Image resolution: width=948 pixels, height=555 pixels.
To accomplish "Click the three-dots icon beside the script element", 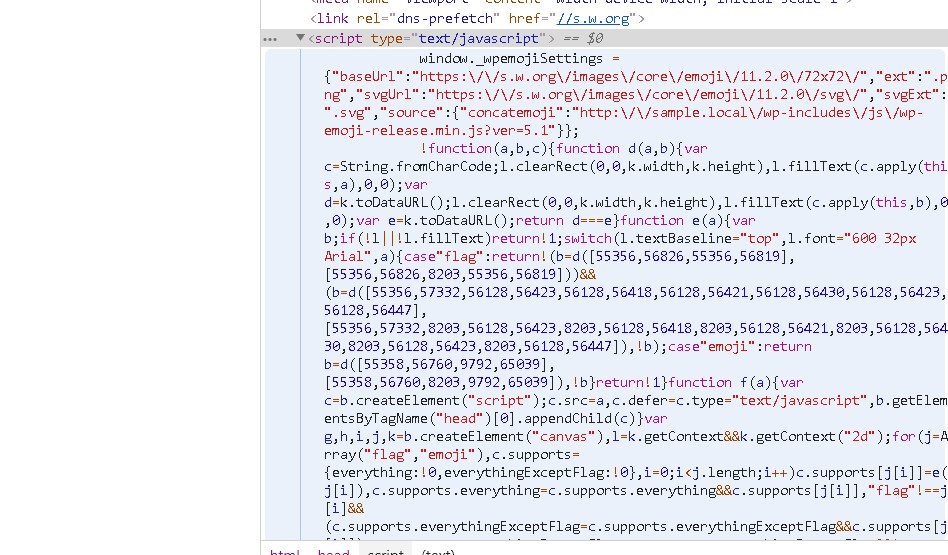I will tap(270, 39).
